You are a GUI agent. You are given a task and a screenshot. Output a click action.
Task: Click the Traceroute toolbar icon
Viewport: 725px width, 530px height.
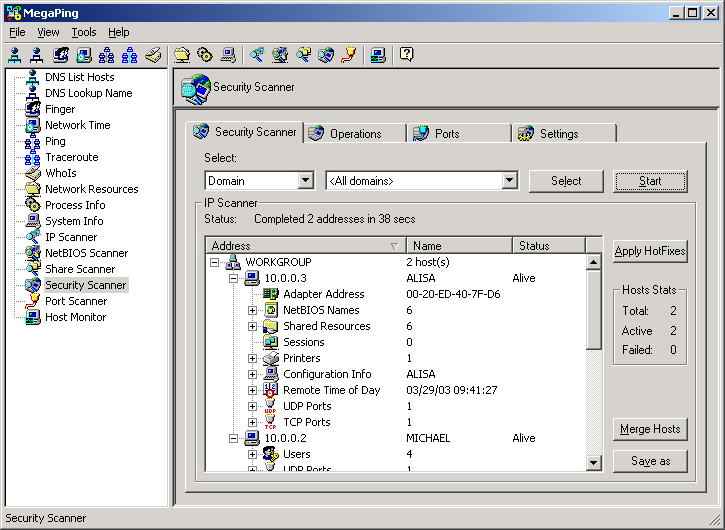point(129,55)
